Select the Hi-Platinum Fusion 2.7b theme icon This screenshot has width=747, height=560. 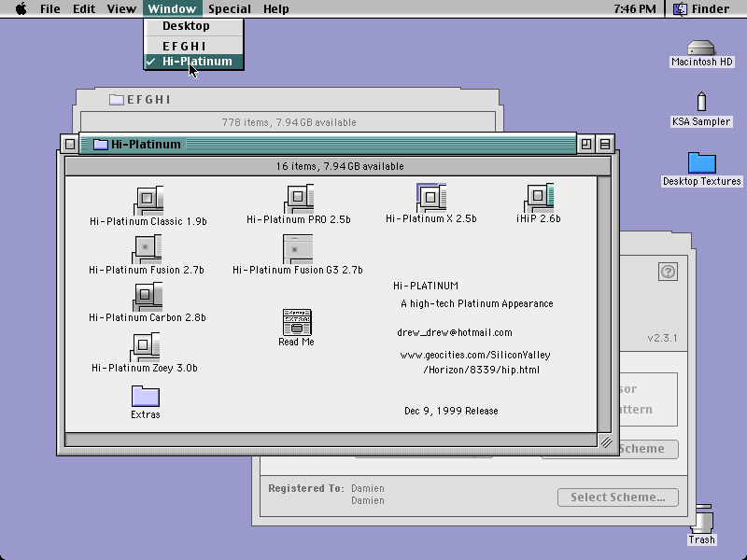point(147,249)
